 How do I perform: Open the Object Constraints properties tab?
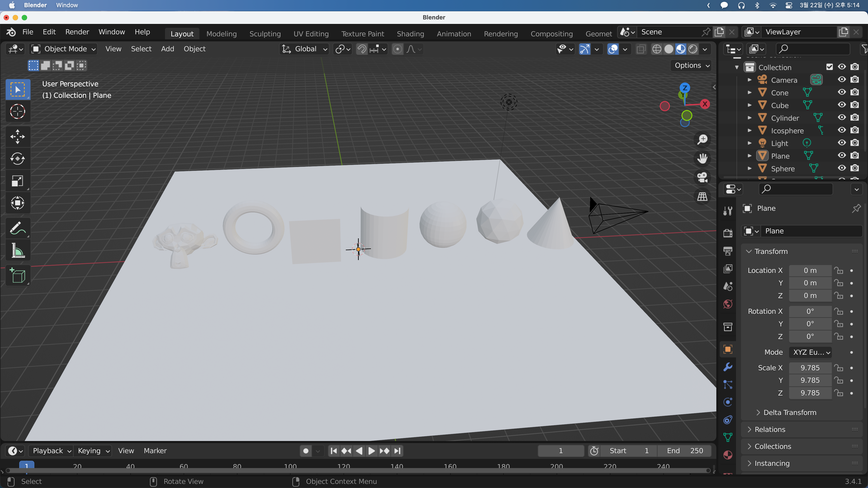tap(728, 420)
